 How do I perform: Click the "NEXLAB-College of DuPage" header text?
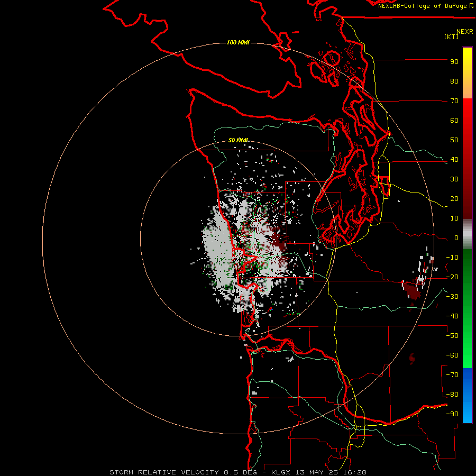point(423,6)
